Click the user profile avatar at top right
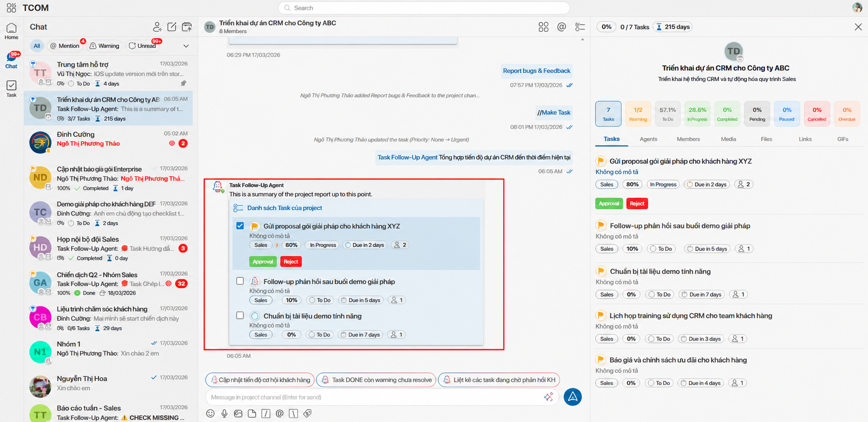Viewport: 868px width, 422px height. pyautogui.click(x=857, y=7)
